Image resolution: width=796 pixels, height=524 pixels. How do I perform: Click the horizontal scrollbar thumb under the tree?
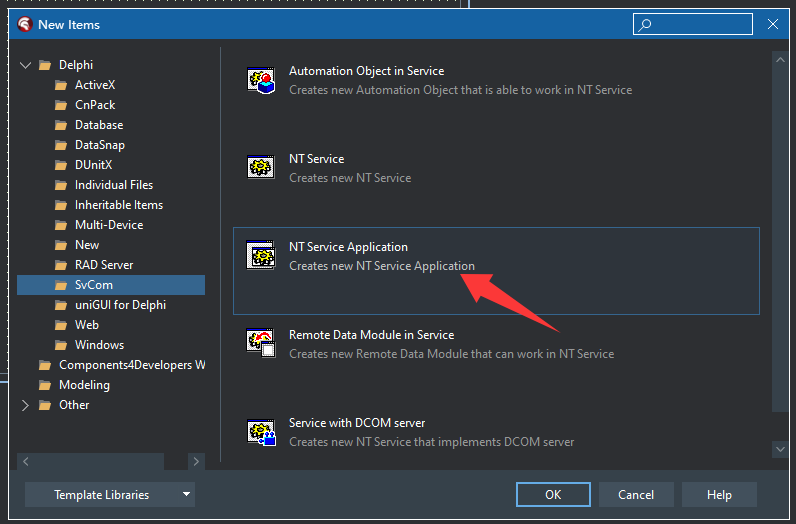pyautogui.click(x=98, y=462)
